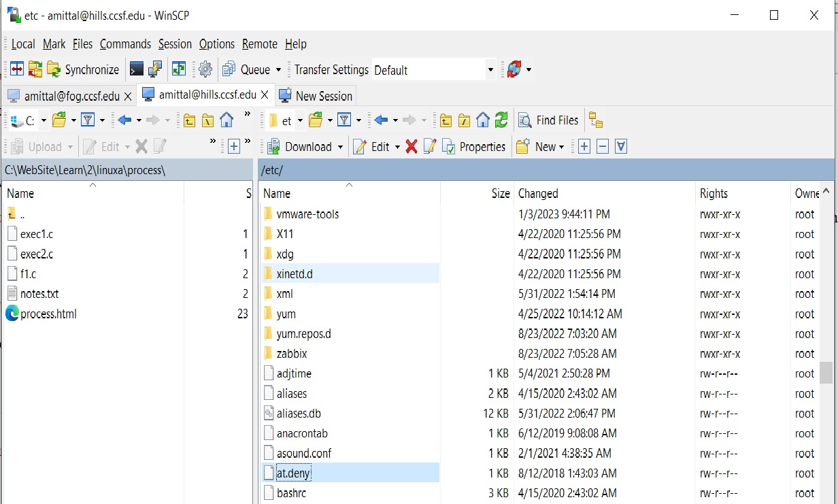838x504 pixels.
Task: Refresh the remote /etc directory
Action: point(501,120)
